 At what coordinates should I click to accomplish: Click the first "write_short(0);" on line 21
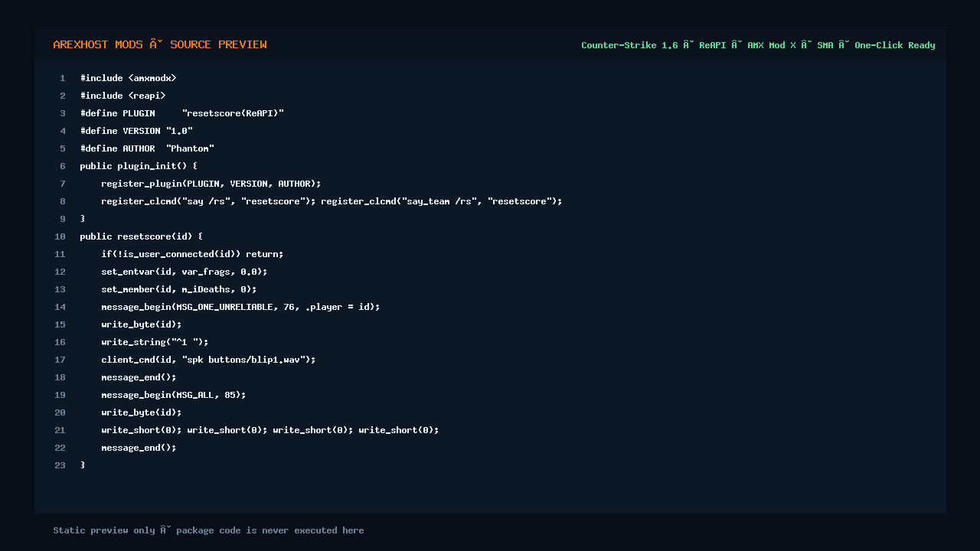point(142,430)
